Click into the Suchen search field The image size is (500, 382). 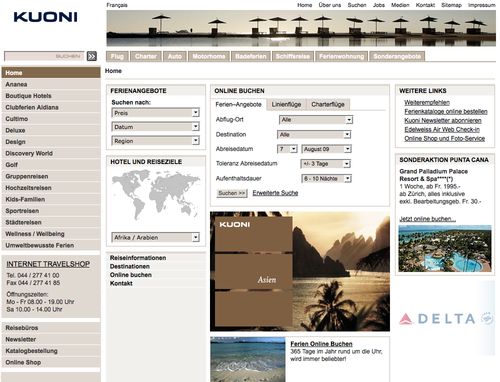[44, 56]
